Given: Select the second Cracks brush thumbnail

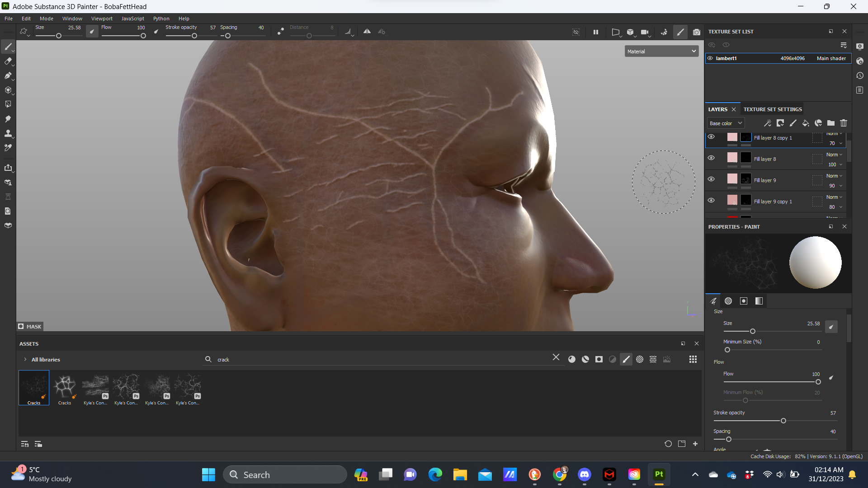Looking at the screenshot, I should 65,388.
